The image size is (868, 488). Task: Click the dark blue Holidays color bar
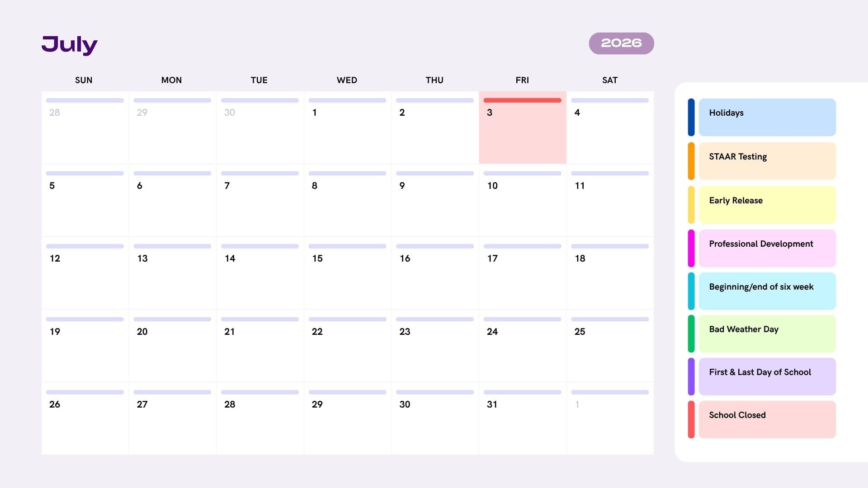point(691,117)
